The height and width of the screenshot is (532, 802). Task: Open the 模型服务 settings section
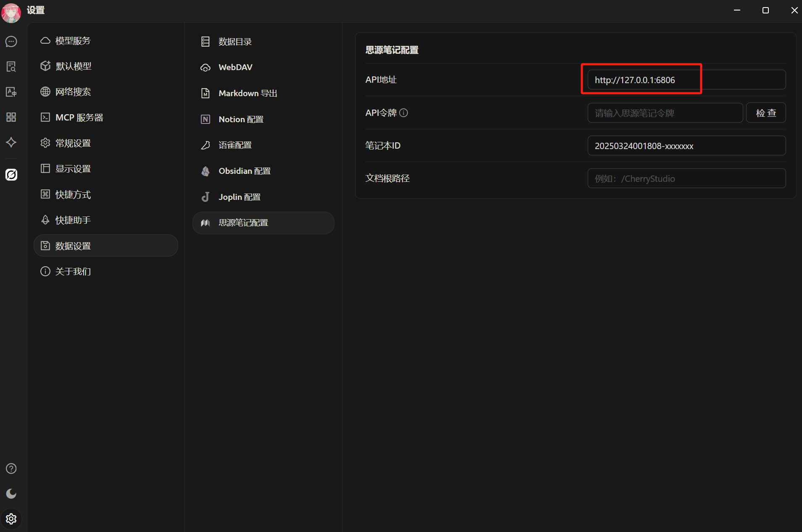click(x=73, y=41)
